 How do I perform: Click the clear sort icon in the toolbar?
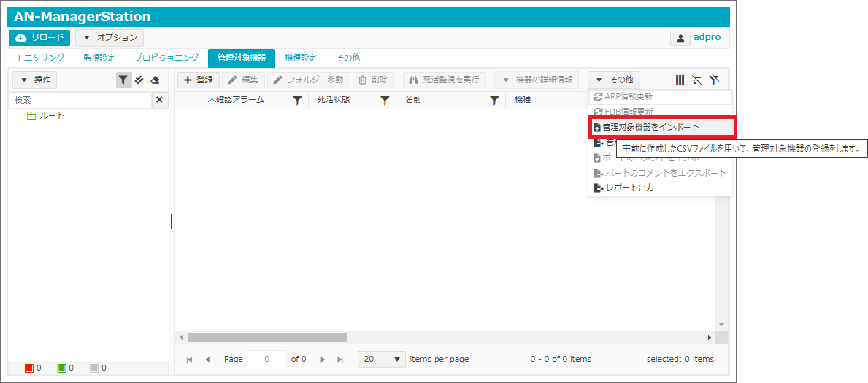tap(697, 80)
